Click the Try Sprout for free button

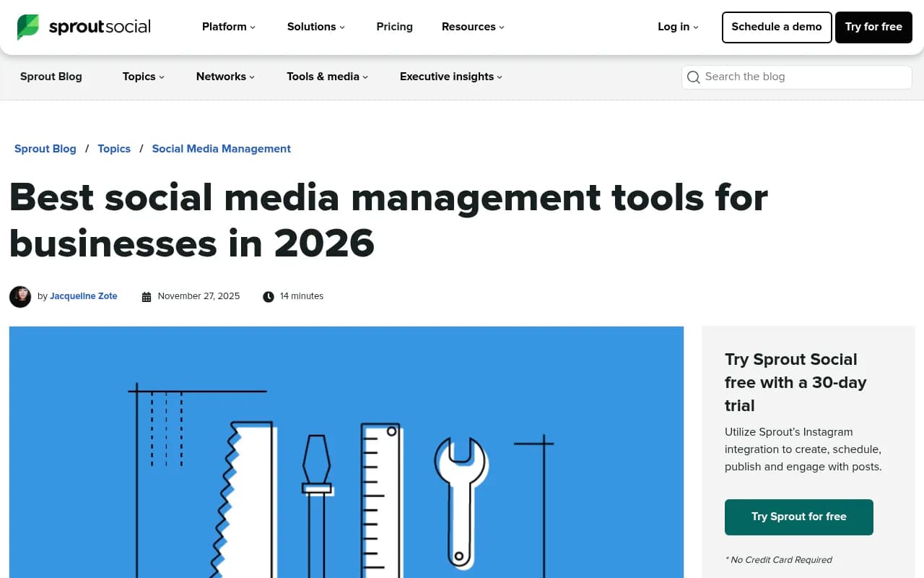[x=798, y=517]
